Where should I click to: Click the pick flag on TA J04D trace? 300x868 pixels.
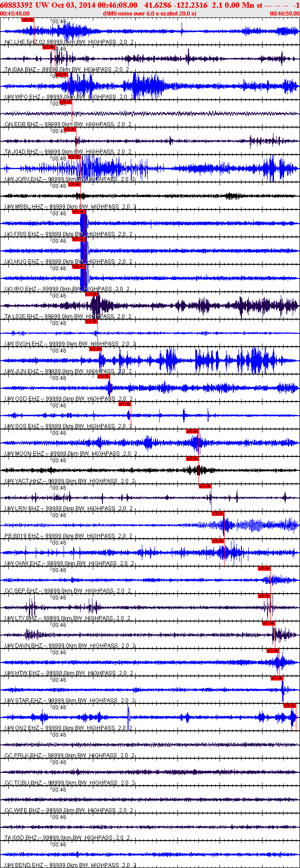coord(70,129)
